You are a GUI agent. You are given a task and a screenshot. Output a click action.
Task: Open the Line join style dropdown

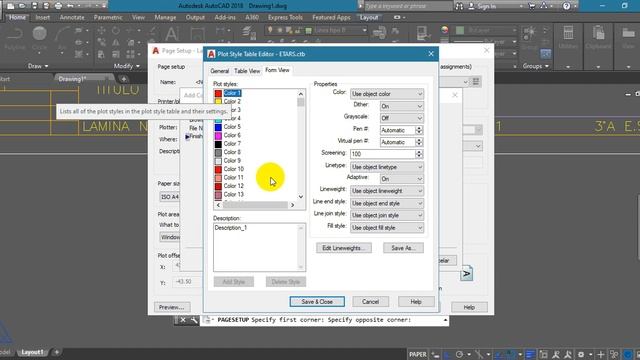(x=387, y=215)
